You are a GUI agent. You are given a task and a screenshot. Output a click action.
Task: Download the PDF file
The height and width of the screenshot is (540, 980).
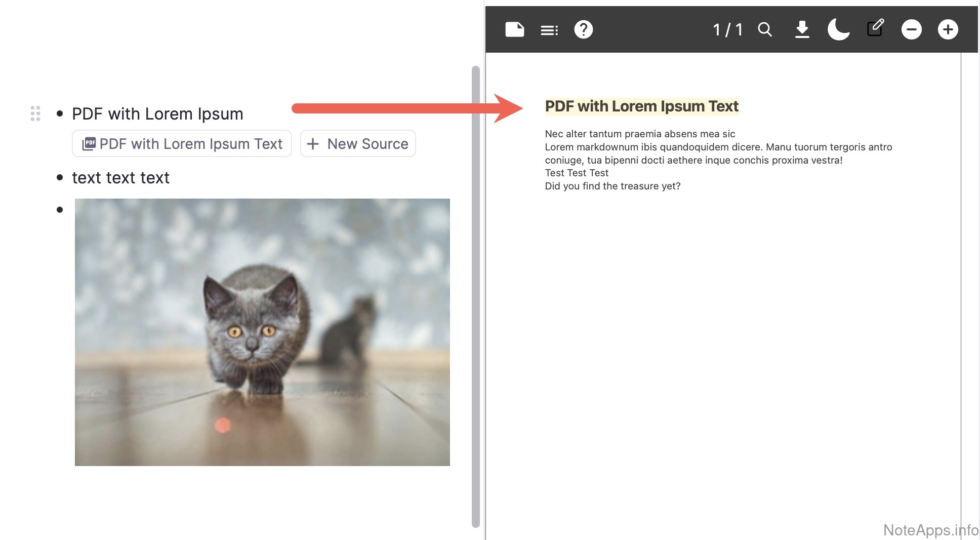point(802,30)
